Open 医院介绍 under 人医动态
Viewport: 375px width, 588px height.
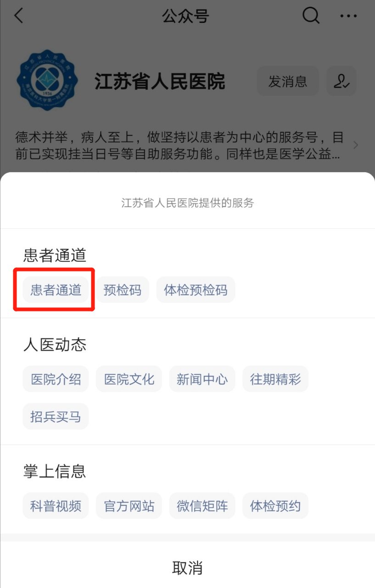[56, 379]
